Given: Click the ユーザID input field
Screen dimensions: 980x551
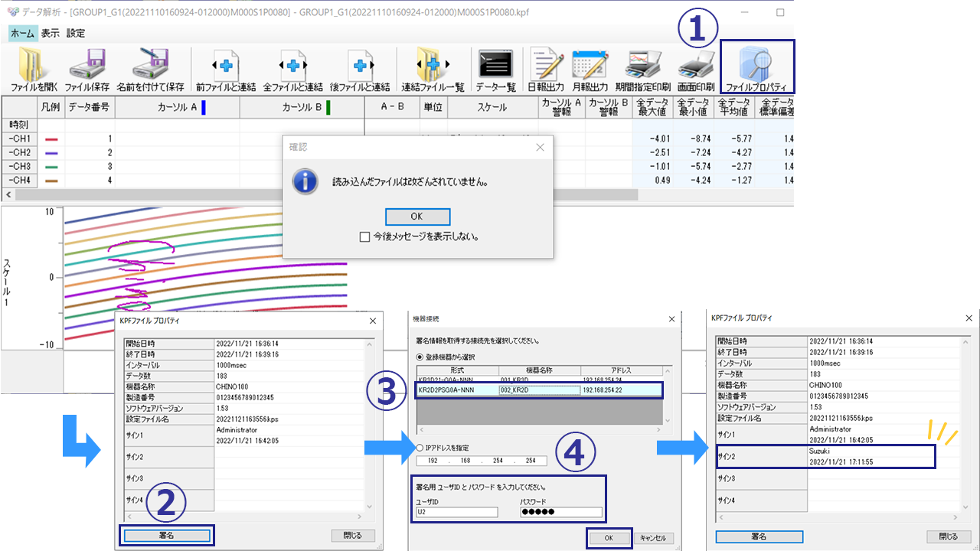Looking at the screenshot, I should coord(456,512).
